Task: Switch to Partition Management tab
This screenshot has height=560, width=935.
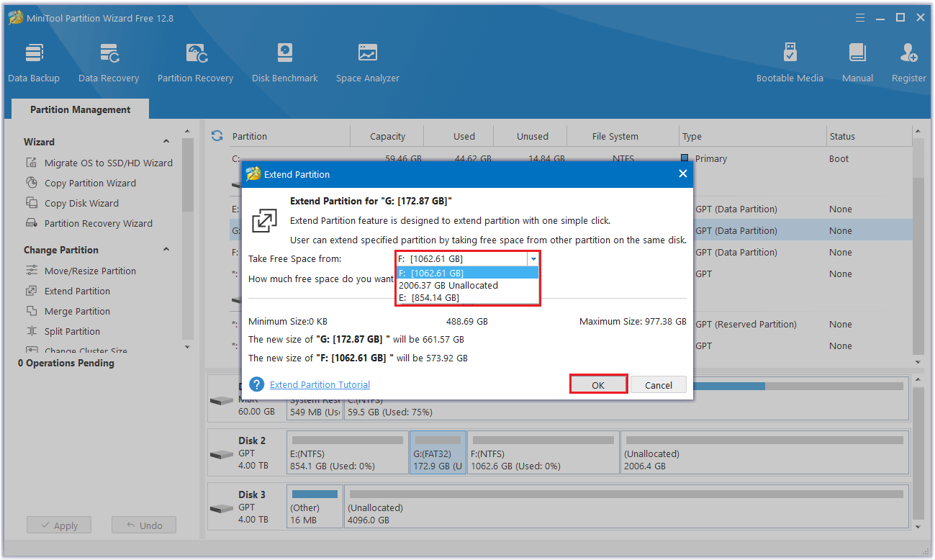Action: point(81,109)
